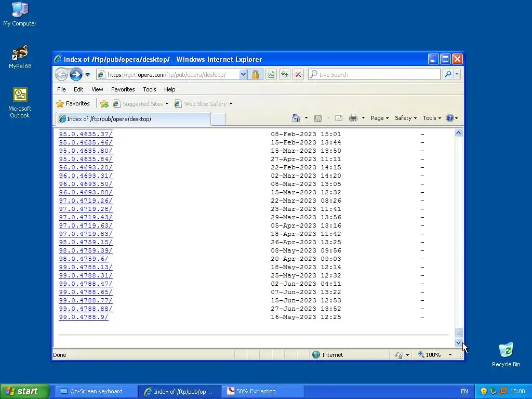Viewport: 532px width, 399px height.
Task: Switch to 50% Extracting taskbar item
Action: (x=262, y=391)
